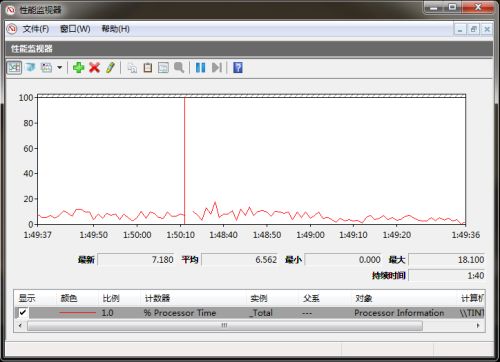500x362 pixels.
Task: Open the 窗口(W) menu
Action: (x=75, y=29)
